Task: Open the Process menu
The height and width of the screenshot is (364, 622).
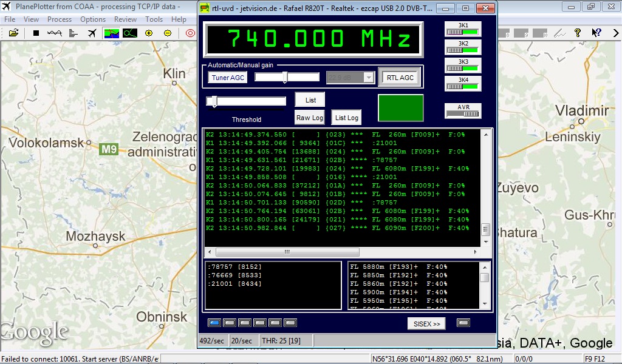Action: [x=60, y=19]
